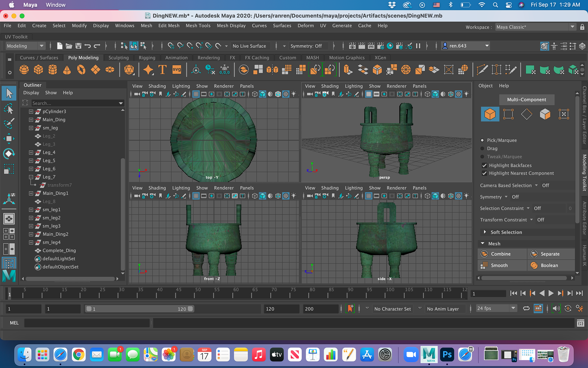The height and width of the screenshot is (368, 588).
Task: Create a polygon cylinder from the shelf
Action: point(53,70)
